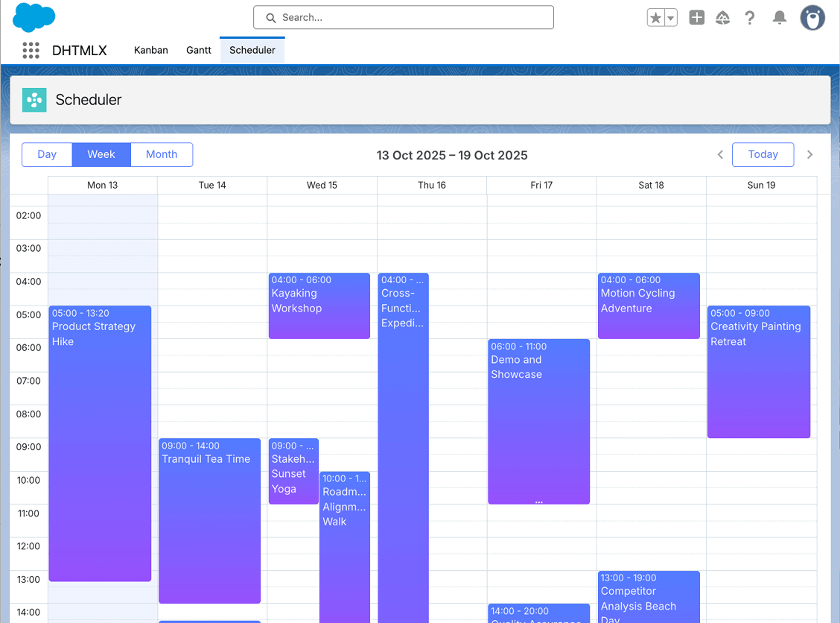Image resolution: width=840 pixels, height=623 pixels.
Task: Open the Trailhead guidance icon
Action: (722, 18)
